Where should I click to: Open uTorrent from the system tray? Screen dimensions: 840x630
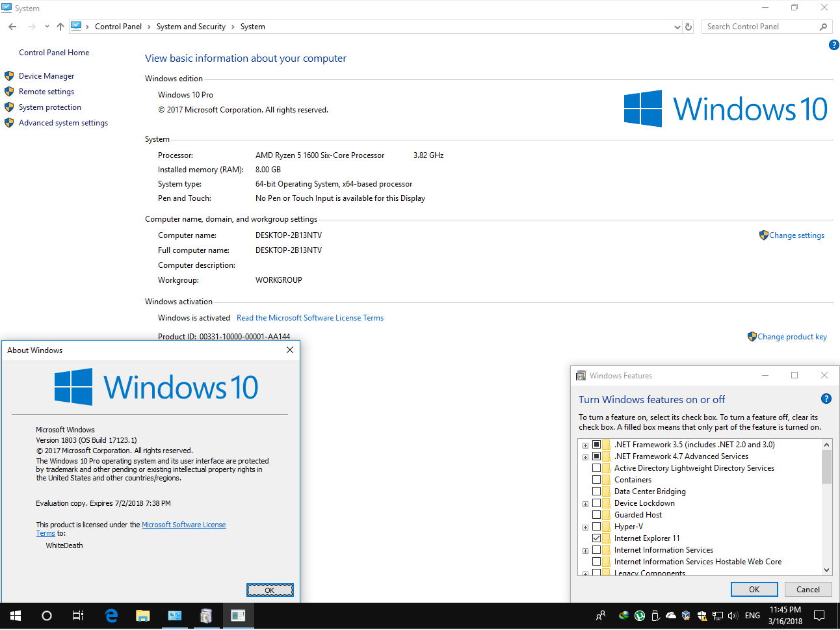point(640,615)
